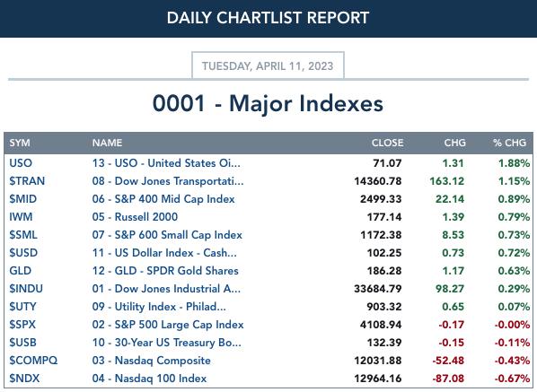Open the Russell 2000 chart link
537x392 pixels.
(135, 216)
